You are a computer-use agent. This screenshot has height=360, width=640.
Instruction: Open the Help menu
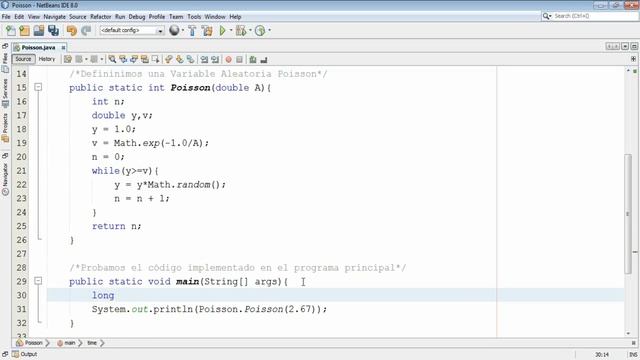(x=235, y=17)
